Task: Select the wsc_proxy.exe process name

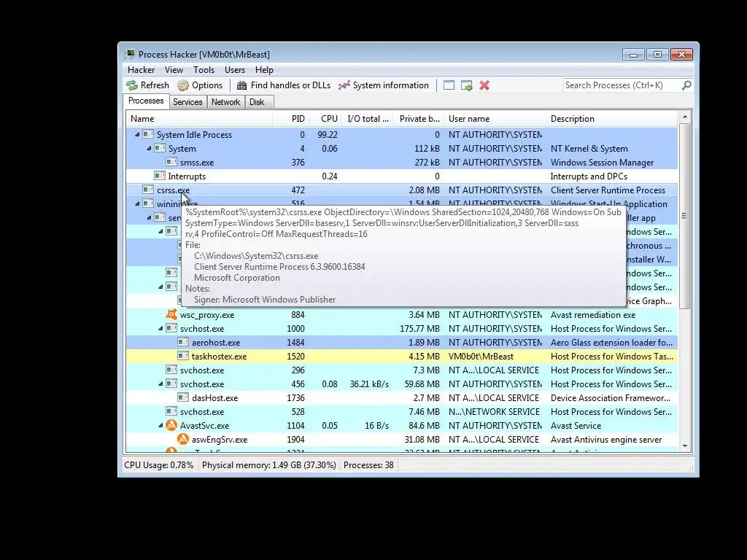Action: (206, 315)
